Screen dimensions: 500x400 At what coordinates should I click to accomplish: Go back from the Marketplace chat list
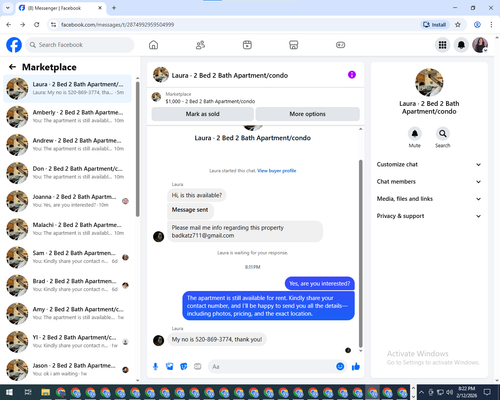(12, 67)
